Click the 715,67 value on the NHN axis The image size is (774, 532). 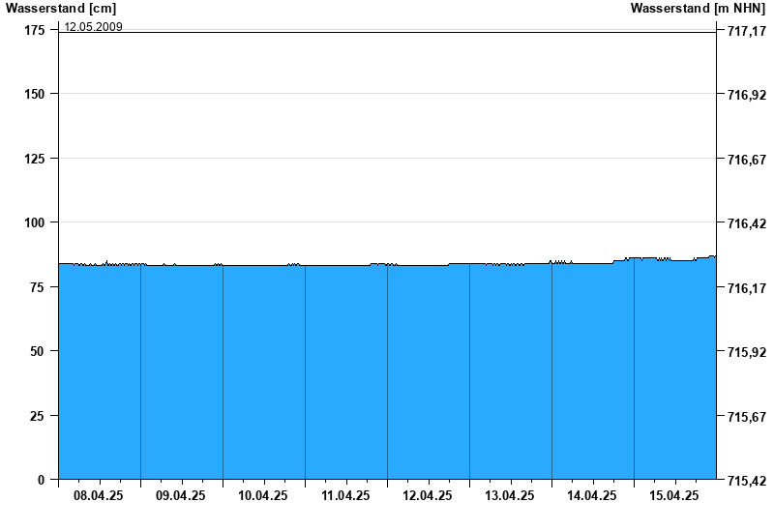coord(747,418)
